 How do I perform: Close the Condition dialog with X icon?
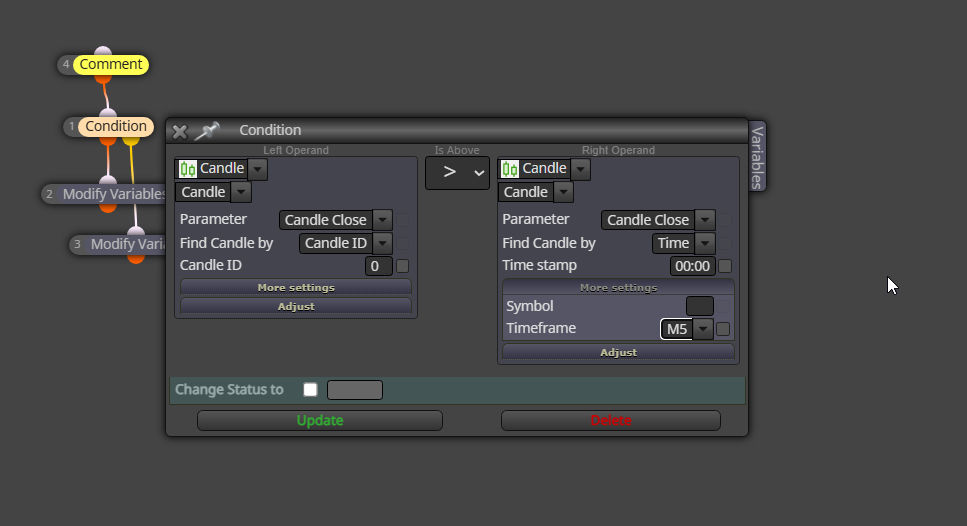tap(179, 131)
